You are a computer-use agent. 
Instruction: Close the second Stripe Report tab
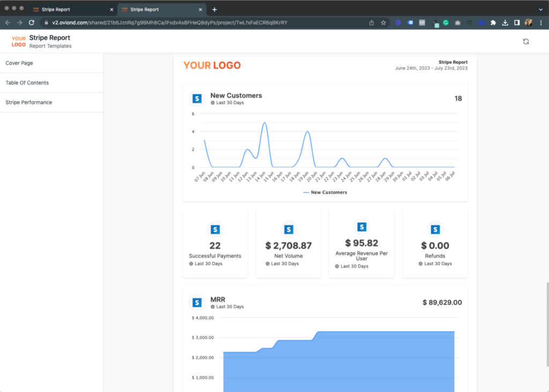(201, 10)
